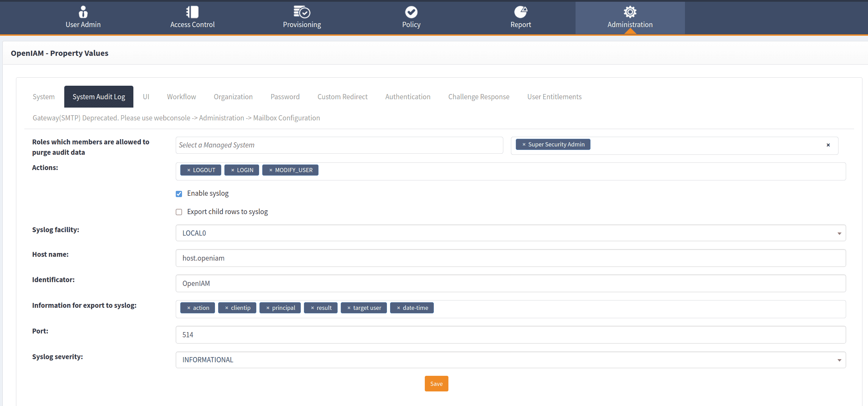Remove the Super Security Admin role tag
This screenshot has height=406, width=868.
tap(524, 144)
